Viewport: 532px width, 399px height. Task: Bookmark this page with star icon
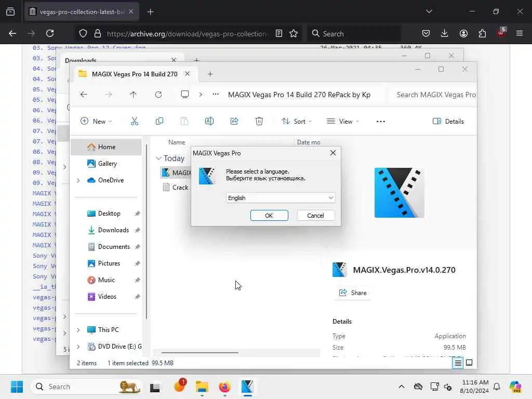tap(294, 33)
